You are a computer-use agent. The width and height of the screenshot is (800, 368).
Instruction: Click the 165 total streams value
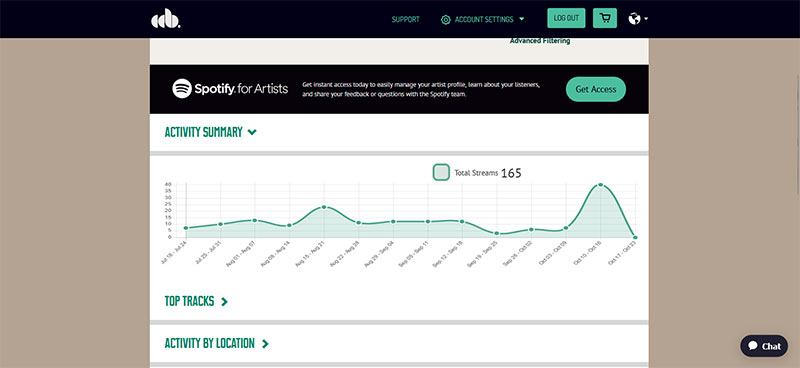[x=511, y=173]
